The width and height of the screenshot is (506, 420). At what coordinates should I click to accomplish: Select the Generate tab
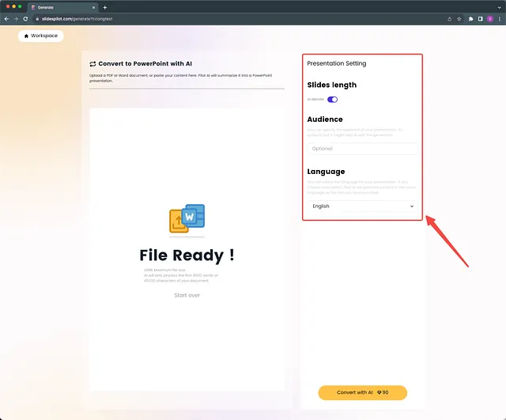[x=63, y=7]
